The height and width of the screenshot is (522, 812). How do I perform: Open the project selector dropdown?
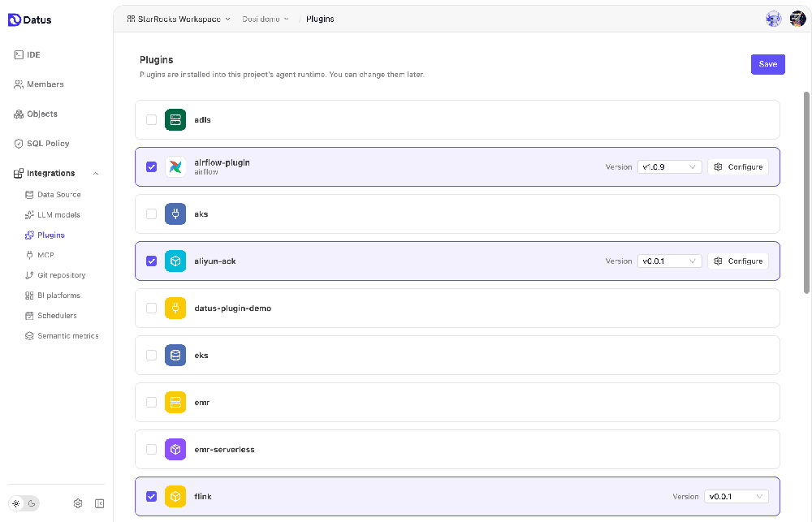(266, 19)
